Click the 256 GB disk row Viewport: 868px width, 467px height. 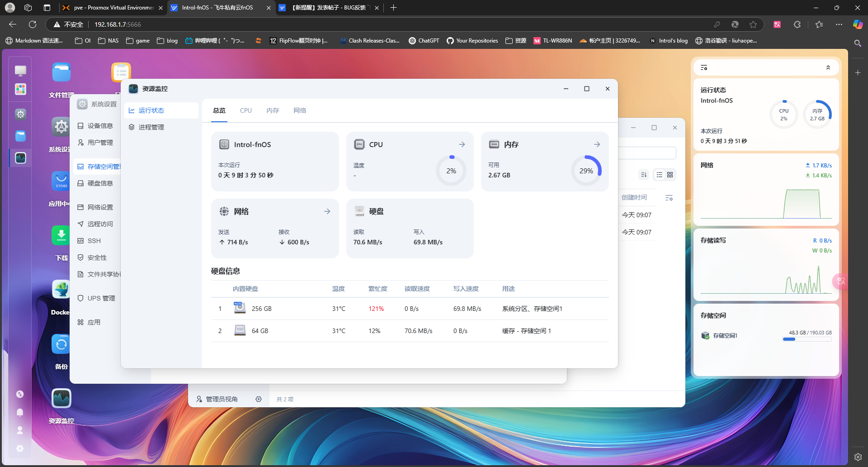(410, 309)
